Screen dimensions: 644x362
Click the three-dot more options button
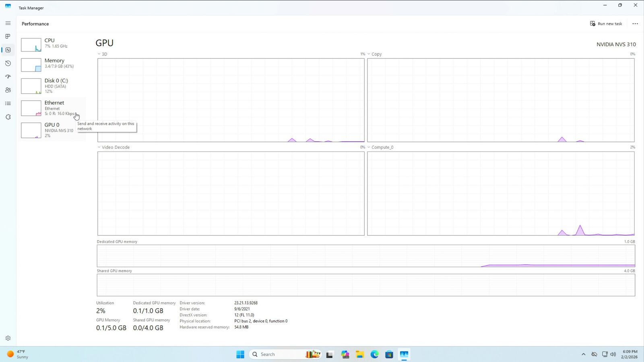635,24
